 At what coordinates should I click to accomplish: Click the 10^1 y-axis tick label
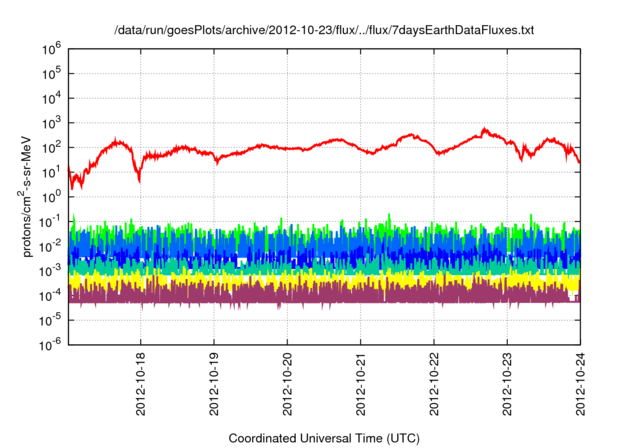click(x=51, y=171)
